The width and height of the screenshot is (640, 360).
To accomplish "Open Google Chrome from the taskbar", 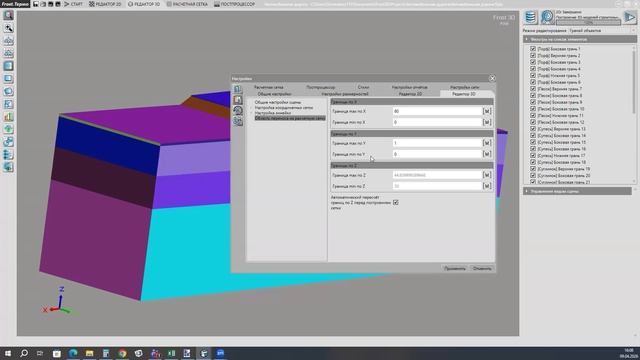I will click(122, 353).
